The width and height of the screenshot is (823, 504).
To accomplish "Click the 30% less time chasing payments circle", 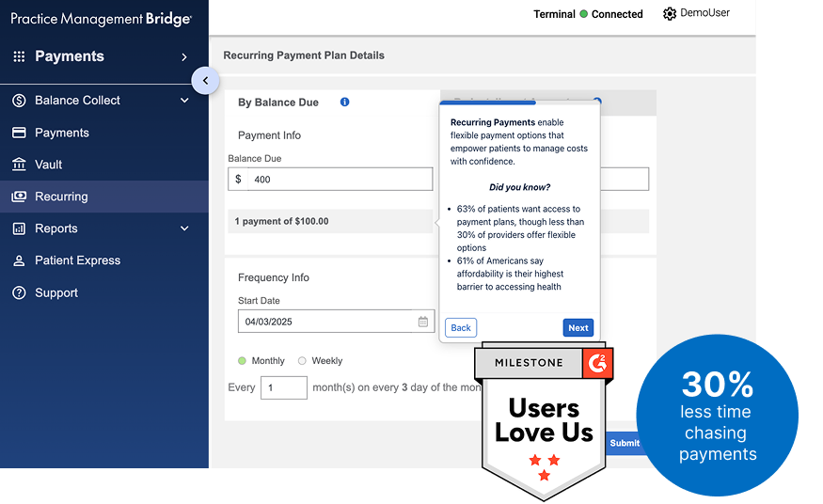I will point(717,416).
